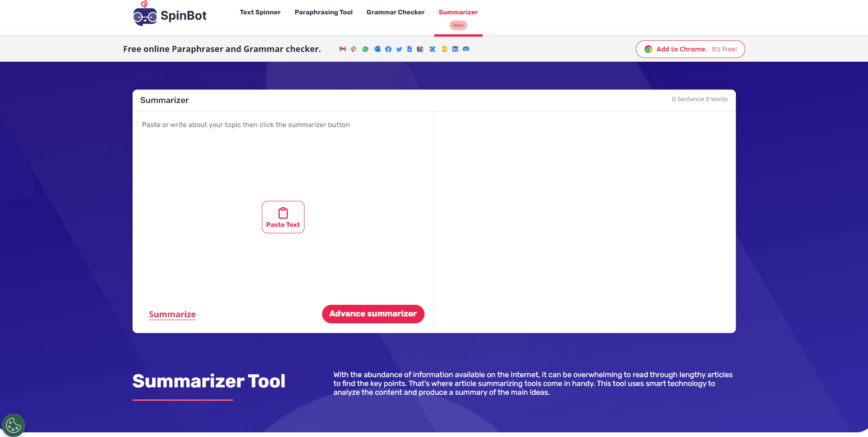Click the Slack icon
Viewport: 868px width, 437px height.
coord(354,49)
